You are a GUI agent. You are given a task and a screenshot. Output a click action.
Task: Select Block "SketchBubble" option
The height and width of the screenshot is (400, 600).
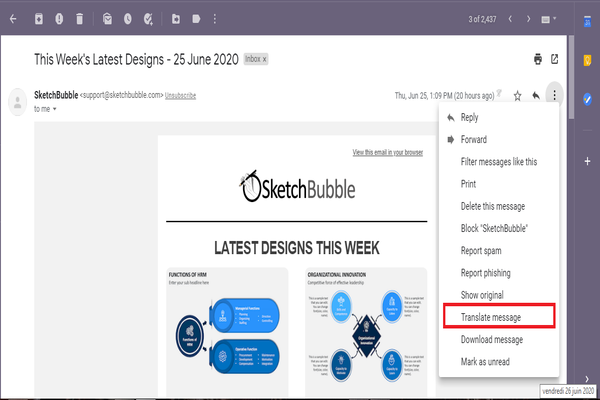[x=499, y=229]
